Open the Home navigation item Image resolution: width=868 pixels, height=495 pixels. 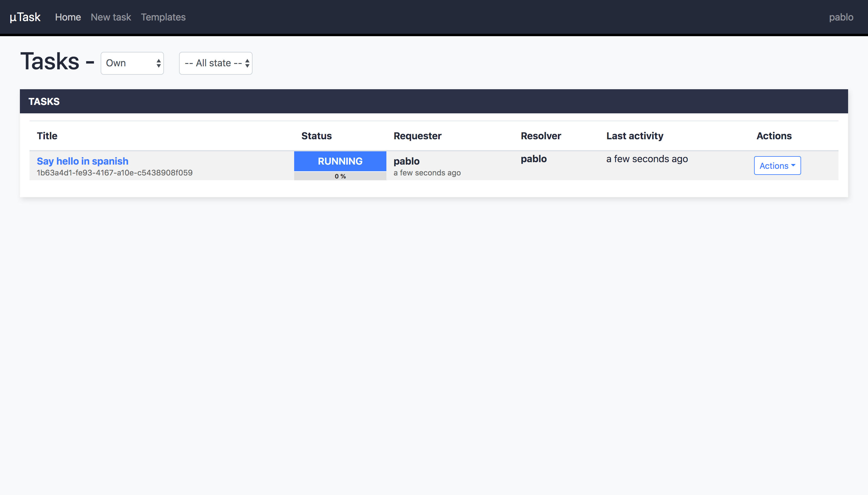coord(68,17)
